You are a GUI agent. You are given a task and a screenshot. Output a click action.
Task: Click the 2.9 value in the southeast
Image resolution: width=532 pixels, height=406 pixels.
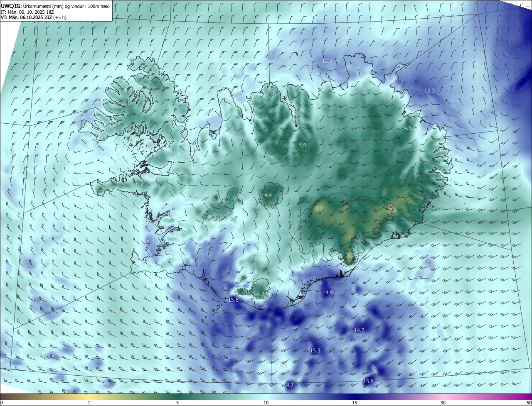pyautogui.click(x=393, y=211)
